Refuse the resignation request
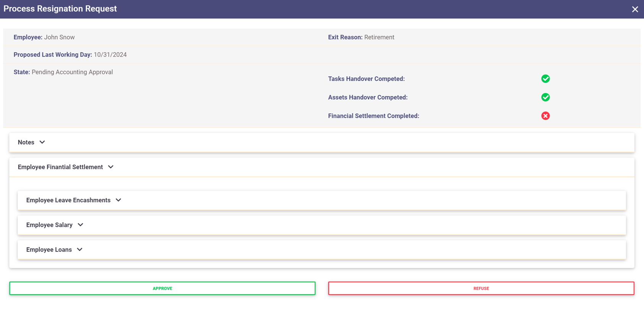 tap(481, 289)
